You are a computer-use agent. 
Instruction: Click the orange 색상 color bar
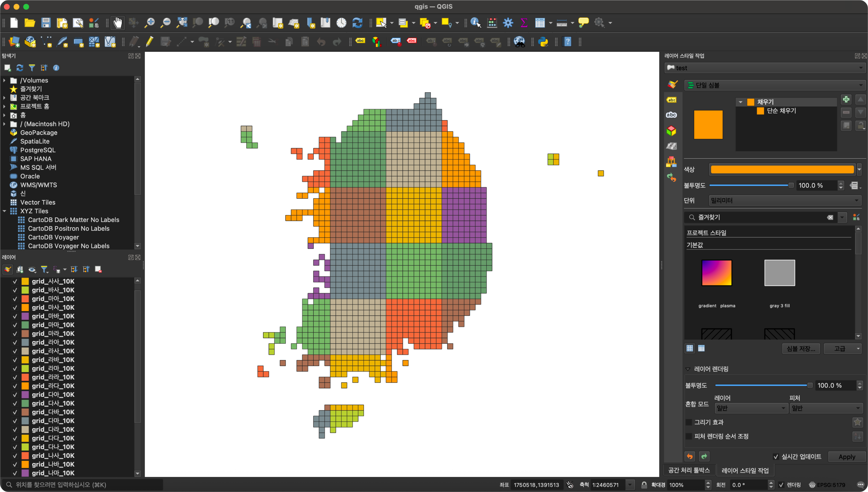[x=782, y=169]
